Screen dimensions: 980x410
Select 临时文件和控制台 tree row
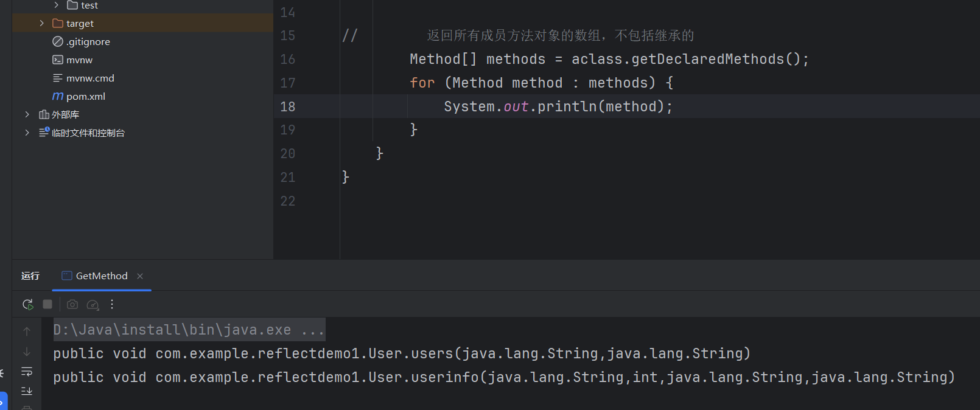[142, 133]
